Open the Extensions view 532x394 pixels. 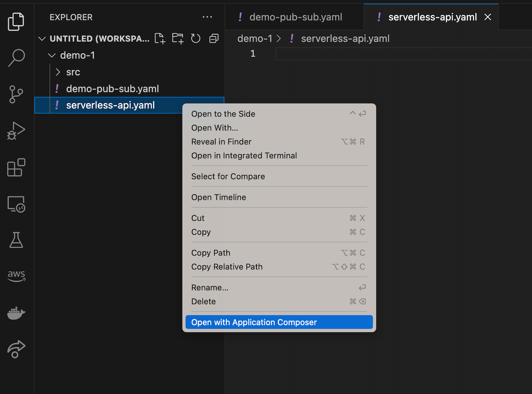[x=16, y=168]
